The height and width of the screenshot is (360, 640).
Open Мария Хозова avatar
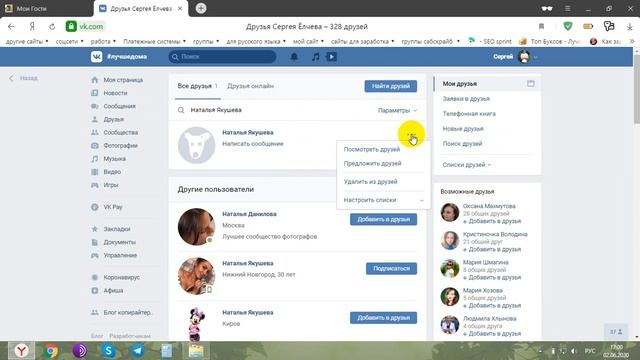[x=450, y=297]
